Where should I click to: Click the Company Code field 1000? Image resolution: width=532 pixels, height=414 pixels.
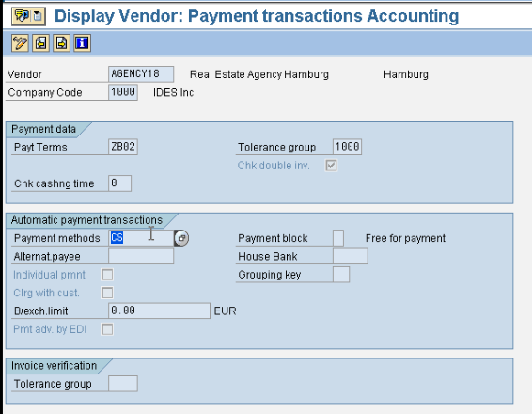point(123,92)
